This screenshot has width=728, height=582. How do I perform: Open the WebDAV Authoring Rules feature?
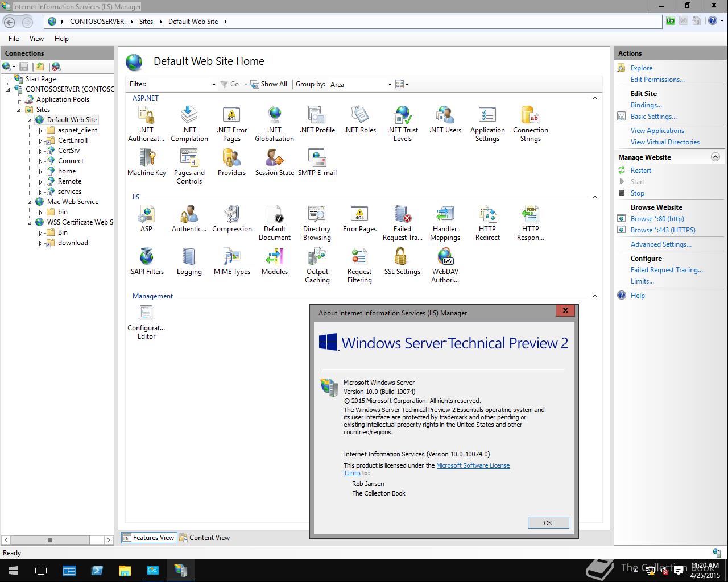point(445,265)
